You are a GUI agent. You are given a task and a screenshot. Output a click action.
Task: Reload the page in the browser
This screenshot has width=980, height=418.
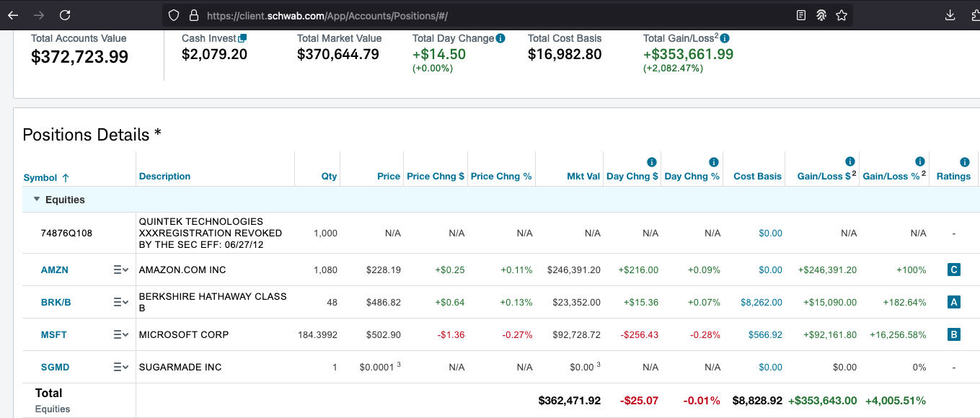(65, 15)
